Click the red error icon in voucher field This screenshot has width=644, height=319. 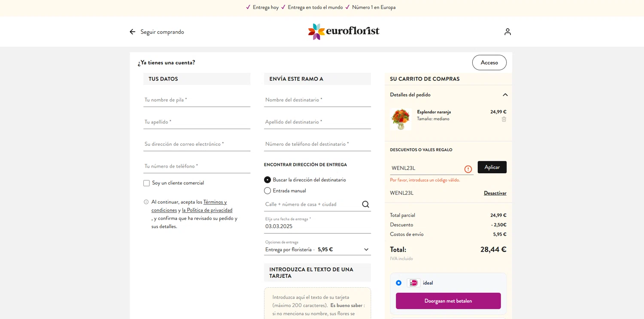(x=468, y=169)
